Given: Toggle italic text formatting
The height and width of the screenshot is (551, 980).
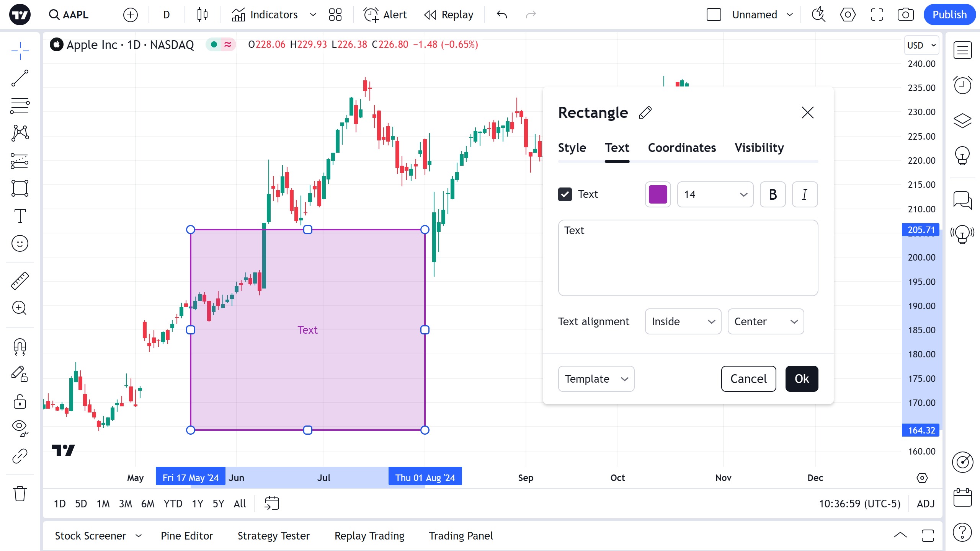Looking at the screenshot, I should tap(805, 194).
